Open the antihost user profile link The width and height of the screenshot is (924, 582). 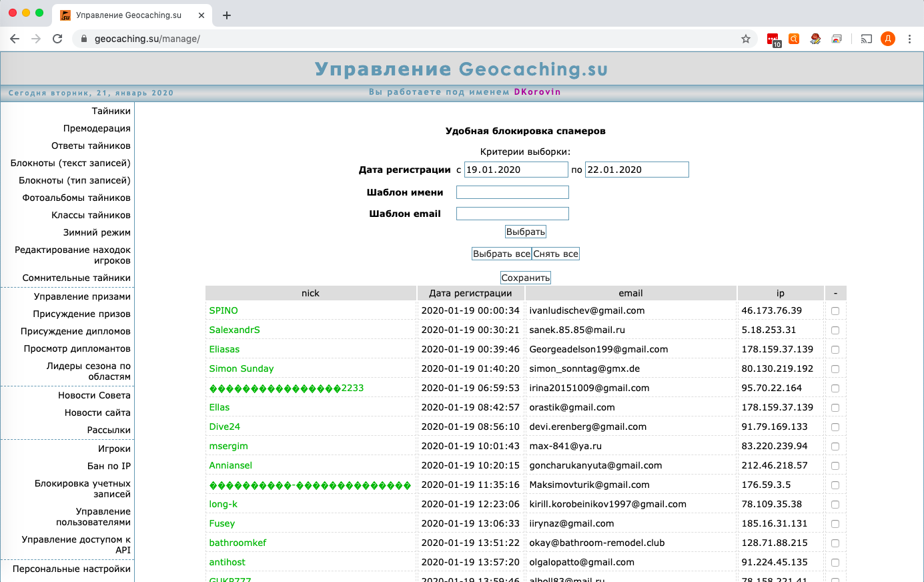pyautogui.click(x=227, y=562)
